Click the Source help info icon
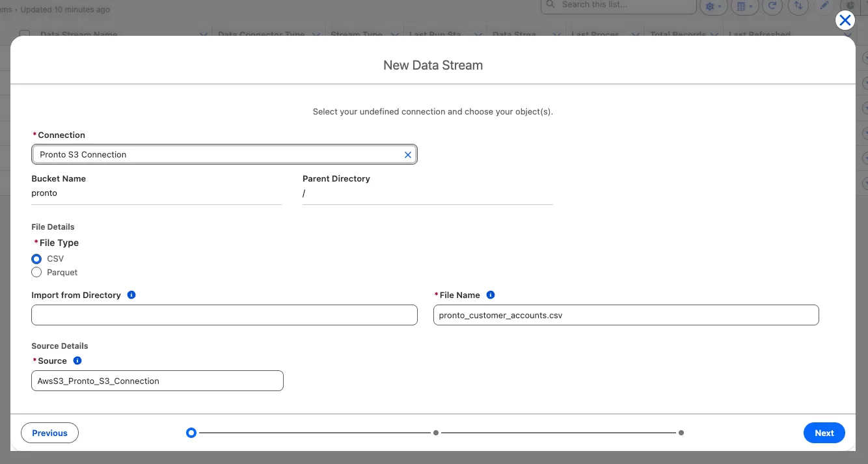The image size is (868, 464). coord(77,361)
